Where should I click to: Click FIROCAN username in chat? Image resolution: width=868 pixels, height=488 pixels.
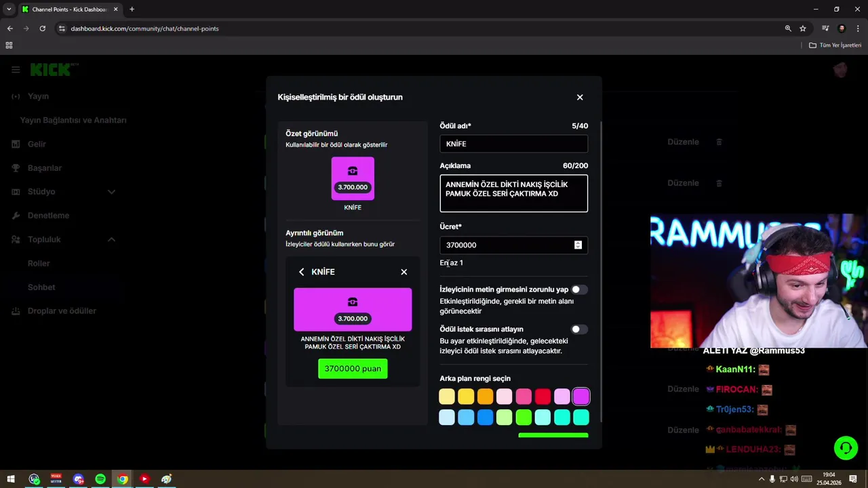736,390
